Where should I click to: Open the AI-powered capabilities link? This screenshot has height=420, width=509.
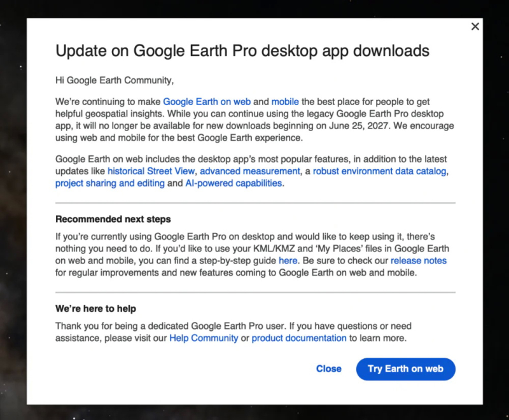pos(234,183)
